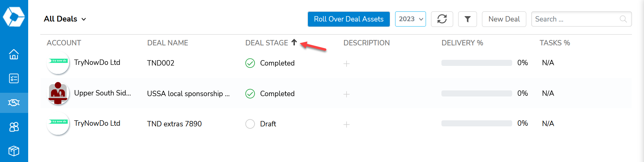Select the Deals handshake sidebar icon

14,103
